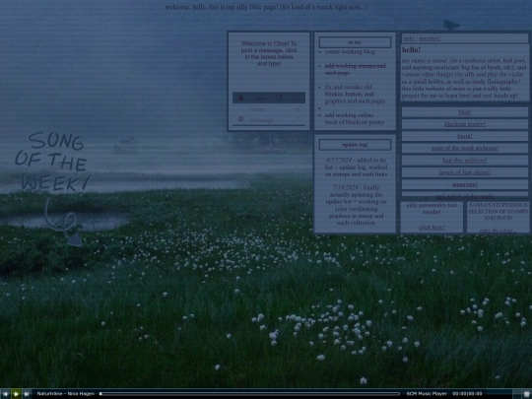Click the personality test 'click here!' link

click(432, 227)
